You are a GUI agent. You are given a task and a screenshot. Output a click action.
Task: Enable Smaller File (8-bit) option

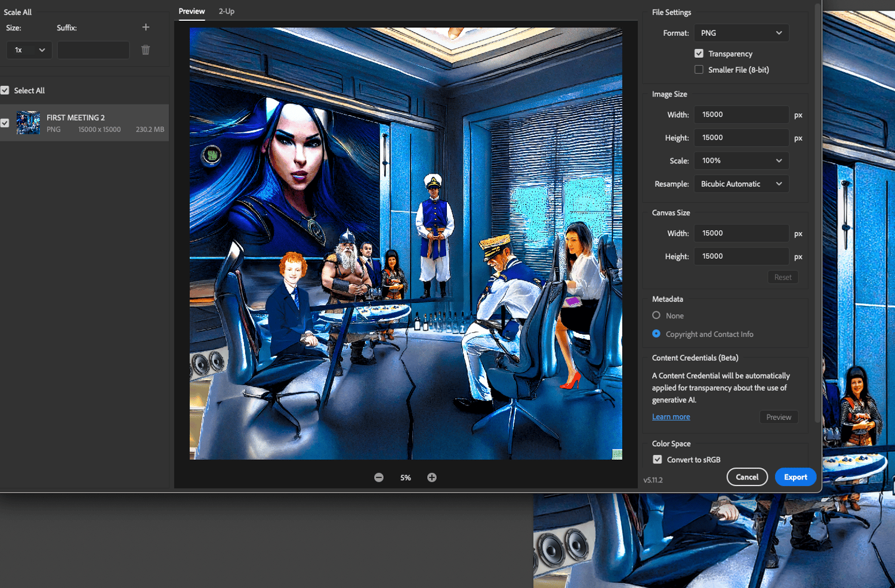tap(699, 70)
